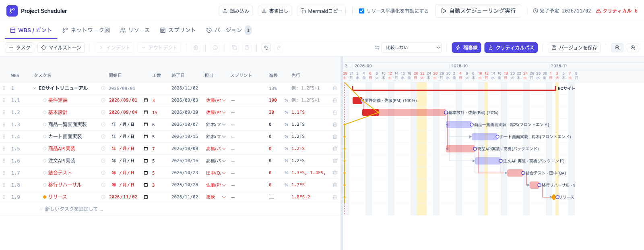Add a new task with タスク button
This screenshot has height=250, width=644.
20,48
